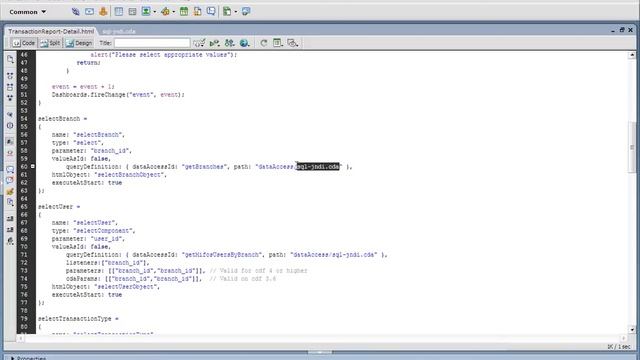Switch to Design view
The image size is (640, 360).
(79, 43)
